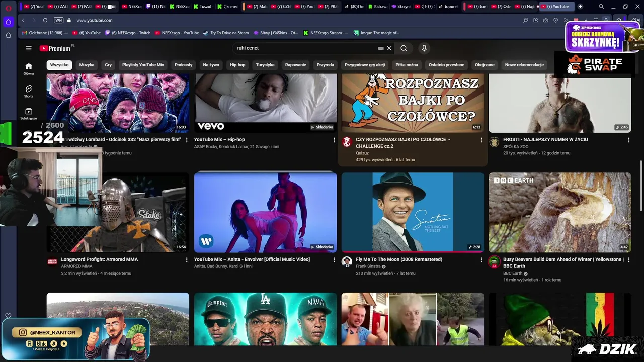Open FROSTI - NAJLEPSZY NUMER W ŻYCIU title

(545, 139)
